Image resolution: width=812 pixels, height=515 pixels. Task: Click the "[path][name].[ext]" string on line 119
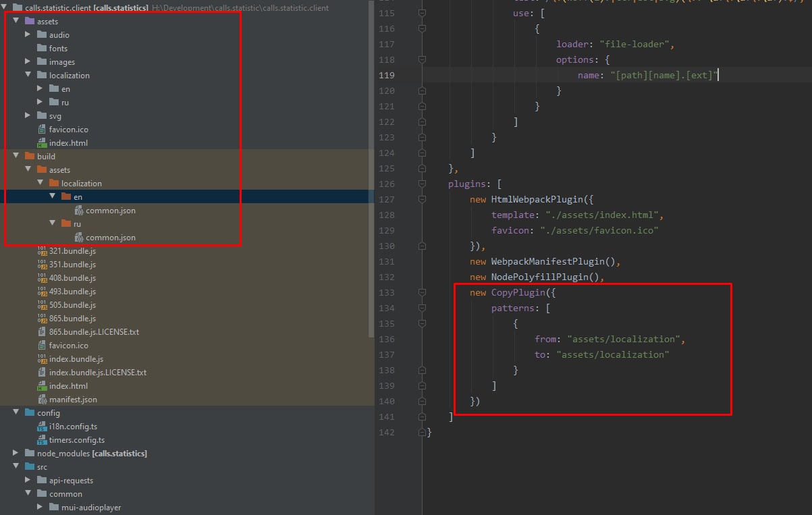coord(664,75)
